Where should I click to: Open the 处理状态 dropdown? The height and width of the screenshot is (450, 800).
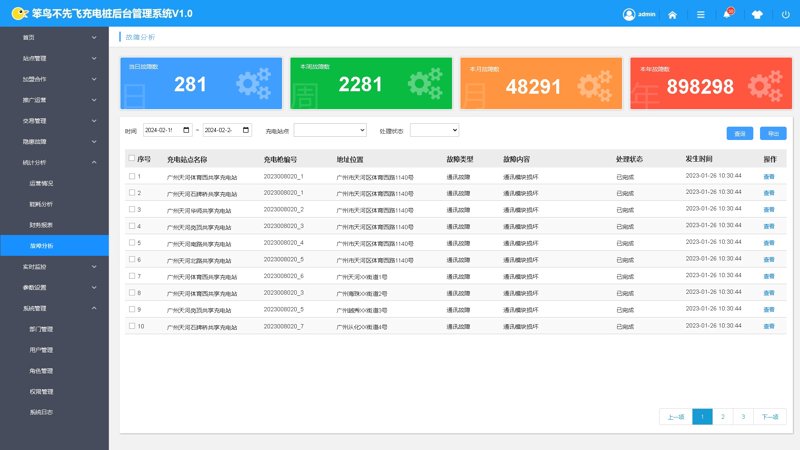(434, 130)
